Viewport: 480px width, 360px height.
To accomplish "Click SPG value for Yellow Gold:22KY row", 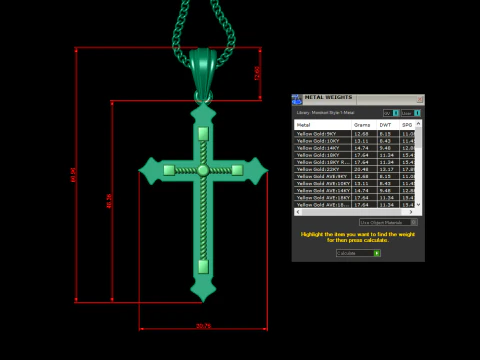I will tap(408, 169).
